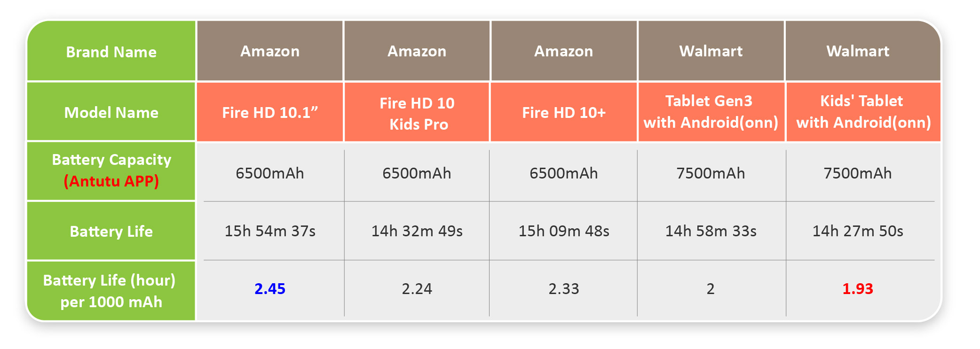Select the 14h 58m 33s value
Screen dimensions: 980x349
pos(711,231)
